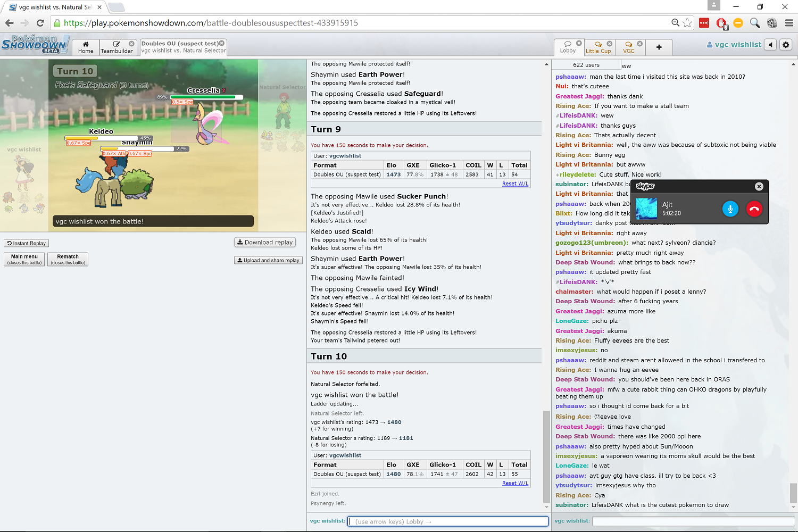The height and width of the screenshot is (532, 798).
Task: Click Keldeo's yellow HP bar
Action: [x=101, y=138]
